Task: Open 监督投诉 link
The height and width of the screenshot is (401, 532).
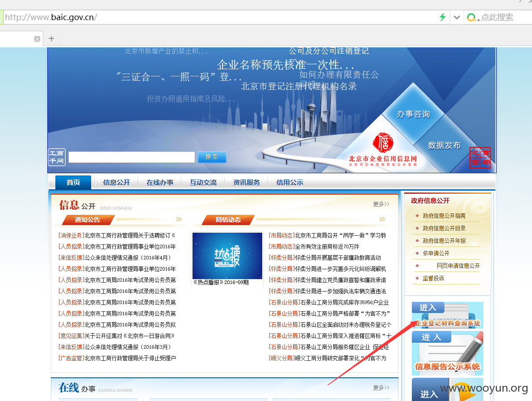Action: 433,279
